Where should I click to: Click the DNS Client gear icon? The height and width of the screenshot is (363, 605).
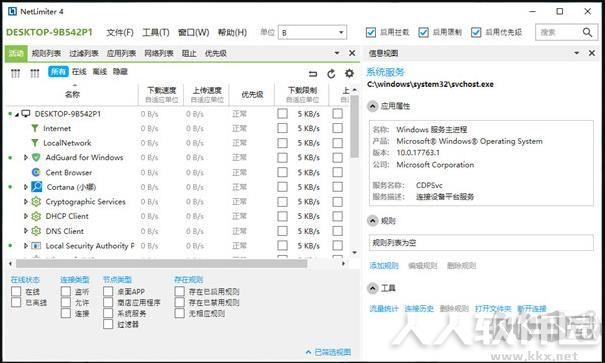coord(36,231)
